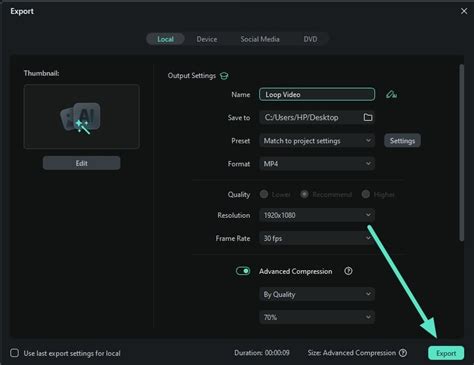Click the Size info question mark icon
Screen dimensions: 474x365
pos(403,353)
